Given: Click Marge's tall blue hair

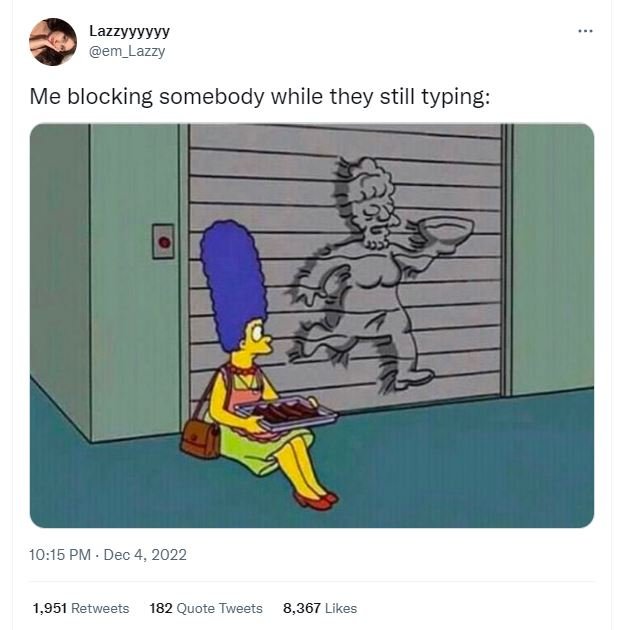Looking at the screenshot, I should (233, 283).
